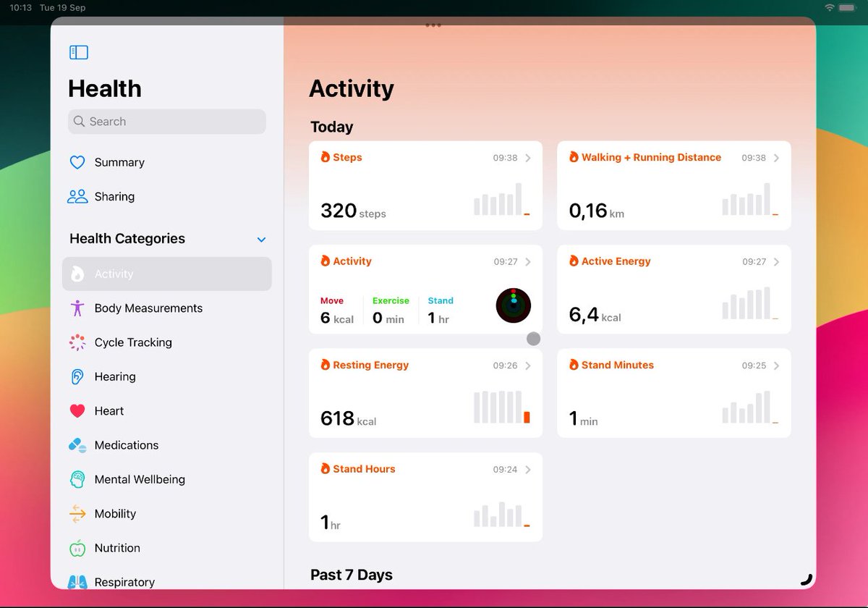This screenshot has height=608, width=868.
Task: Click the Steps bar chart
Action: 502,199
